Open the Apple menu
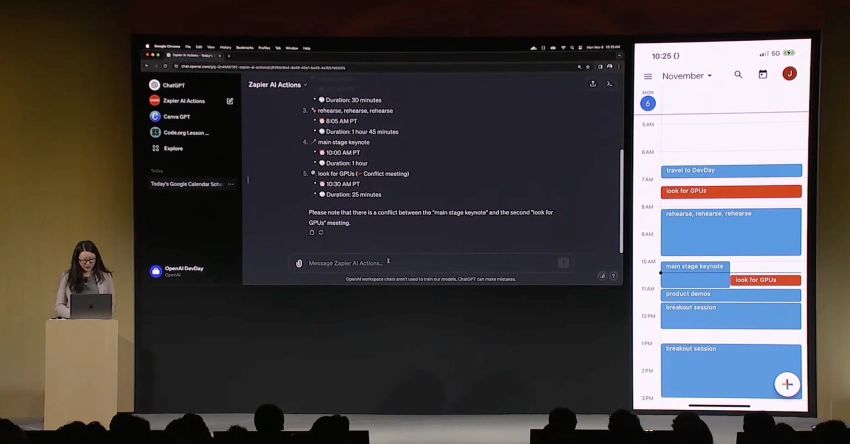This screenshot has width=850, height=444. tap(147, 47)
